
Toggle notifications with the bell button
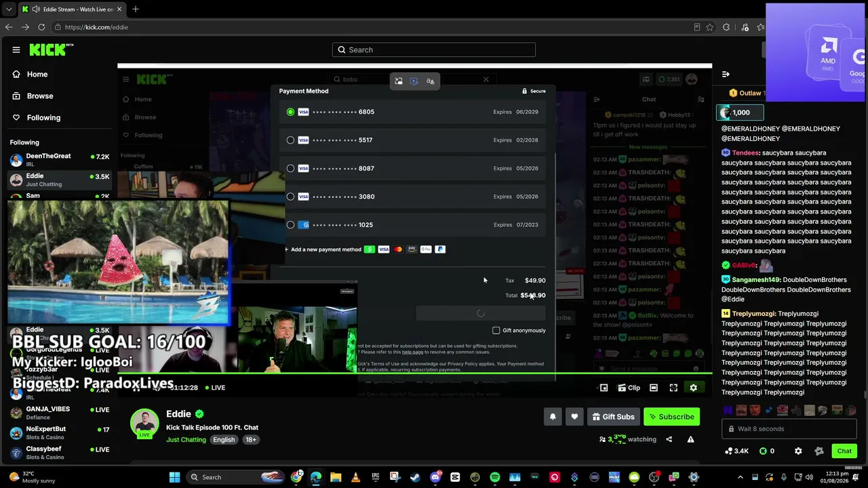pyautogui.click(x=553, y=417)
